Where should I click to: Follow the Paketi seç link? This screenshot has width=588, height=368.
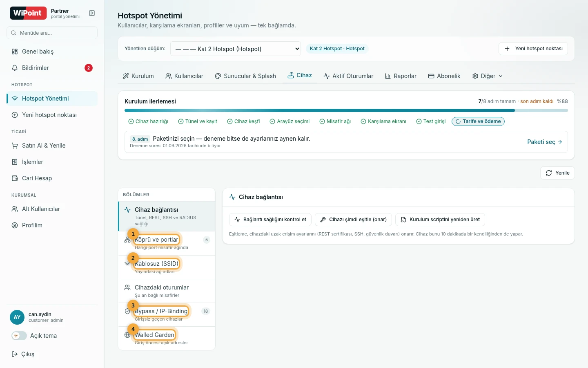[x=545, y=142]
